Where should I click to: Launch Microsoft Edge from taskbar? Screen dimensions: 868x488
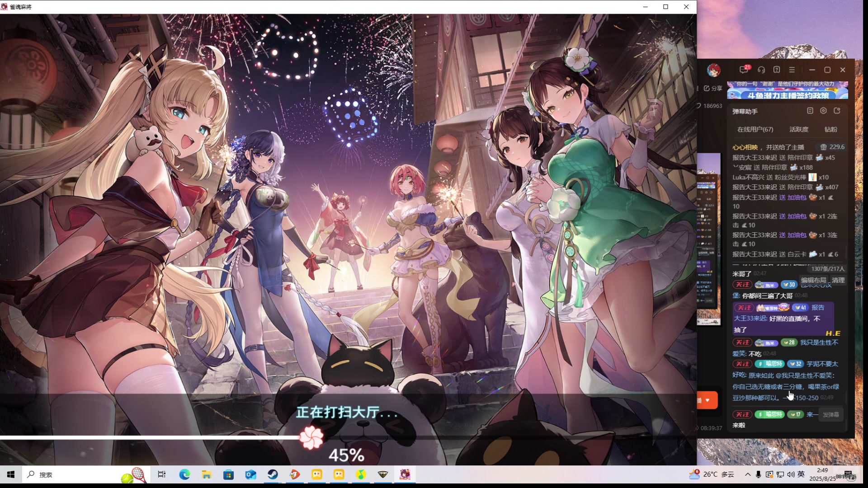(x=184, y=474)
